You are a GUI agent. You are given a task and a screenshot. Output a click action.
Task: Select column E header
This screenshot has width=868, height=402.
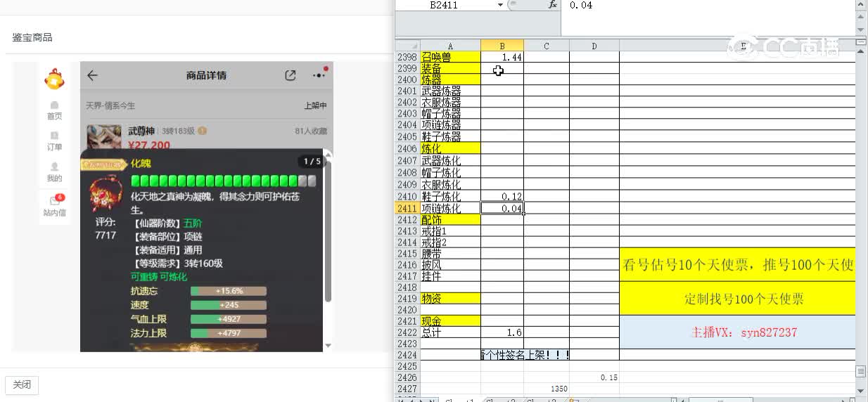tap(737, 46)
